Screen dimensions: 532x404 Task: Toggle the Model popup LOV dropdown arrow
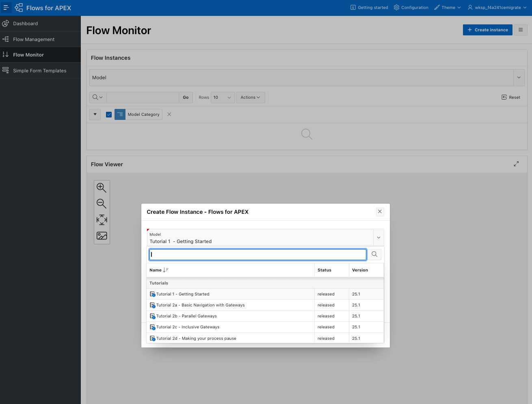378,237
